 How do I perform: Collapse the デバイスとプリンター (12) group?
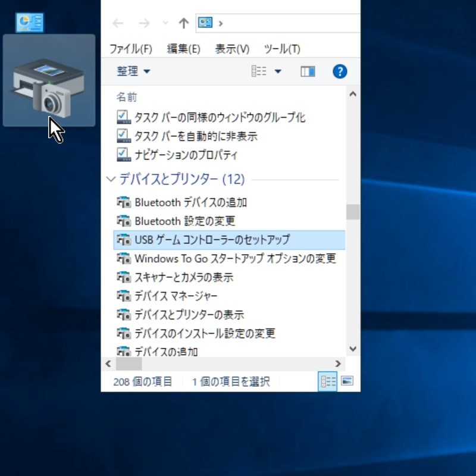(111, 179)
